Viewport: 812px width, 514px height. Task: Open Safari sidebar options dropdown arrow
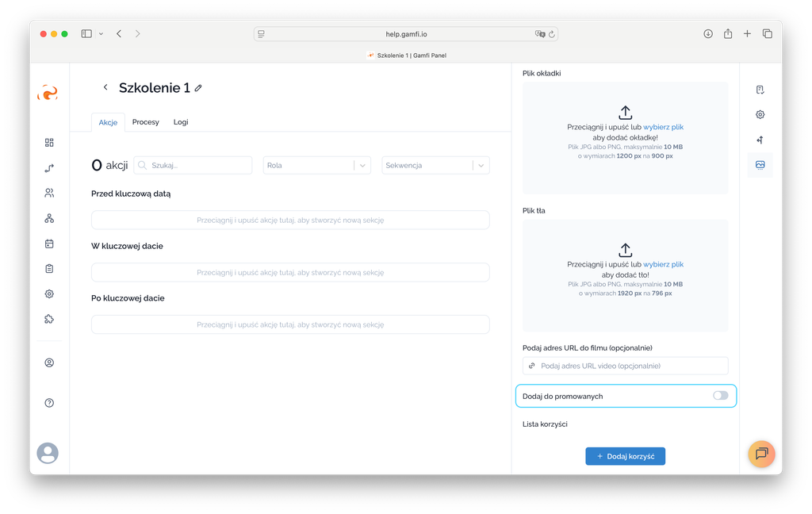click(x=101, y=34)
